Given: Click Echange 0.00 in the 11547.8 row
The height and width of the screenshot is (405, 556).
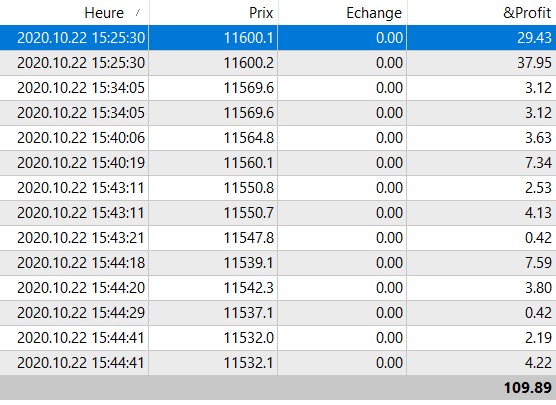Looking at the screenshot, I should [x=389, y=238].
